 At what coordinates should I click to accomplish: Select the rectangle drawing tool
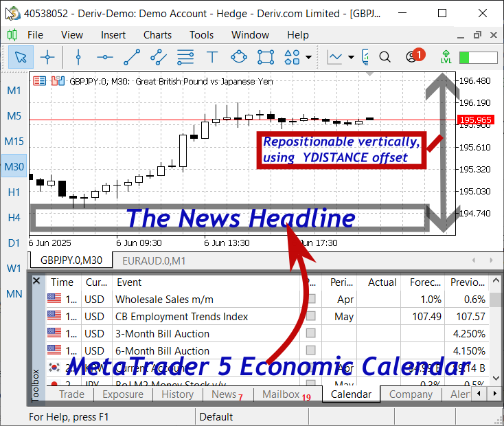[x=266, y=57]
